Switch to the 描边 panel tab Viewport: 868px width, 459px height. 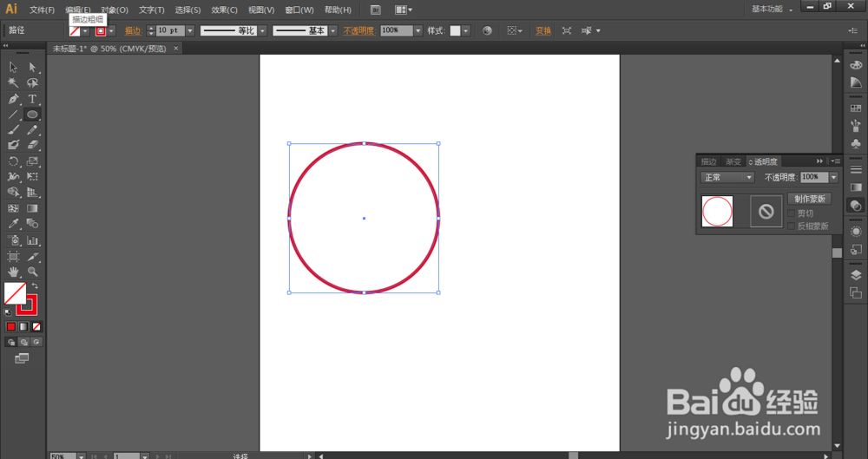click(708, 161)
